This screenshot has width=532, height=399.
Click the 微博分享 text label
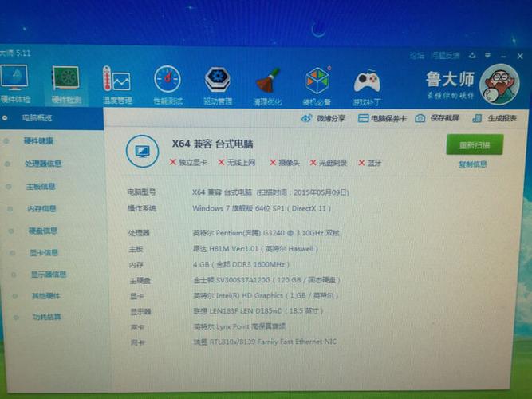click(331, 118)
